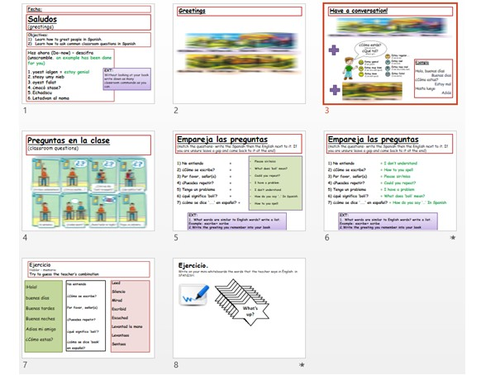This screenshot has height=375, width=500.
Task: Click the transition star under slide 8
Action: (302, 365)
